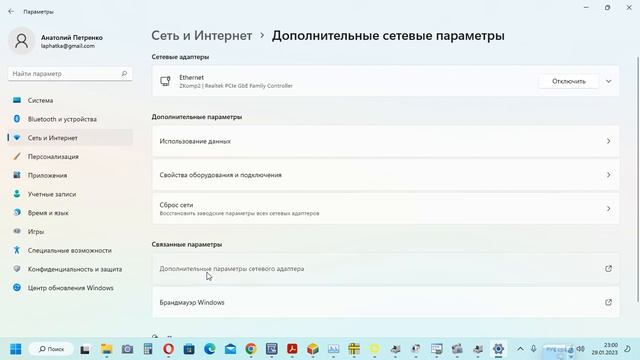This screenshot has height=360, width=640.
Task: Open Специальные возможности settings
Action: [x=70, y=251]
